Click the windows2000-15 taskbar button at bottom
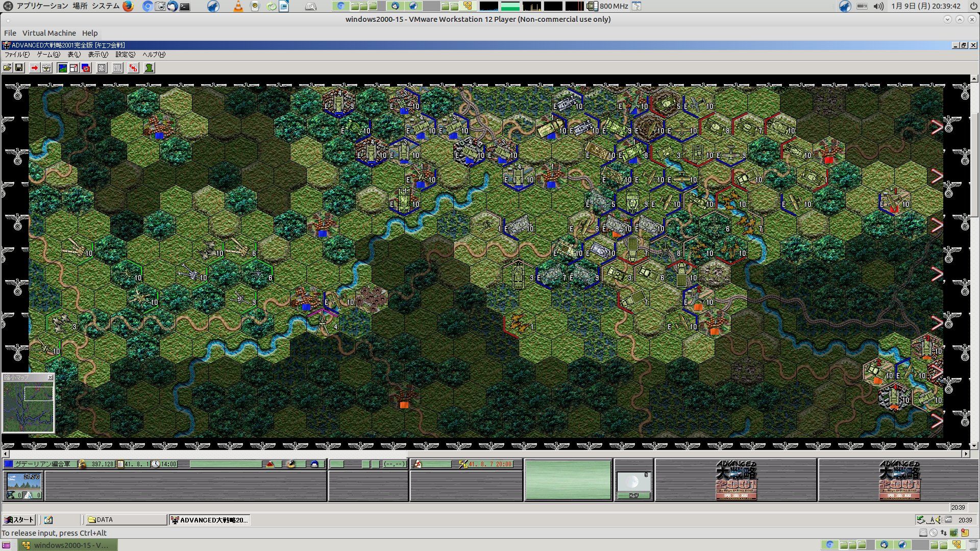 click(67, 545)
